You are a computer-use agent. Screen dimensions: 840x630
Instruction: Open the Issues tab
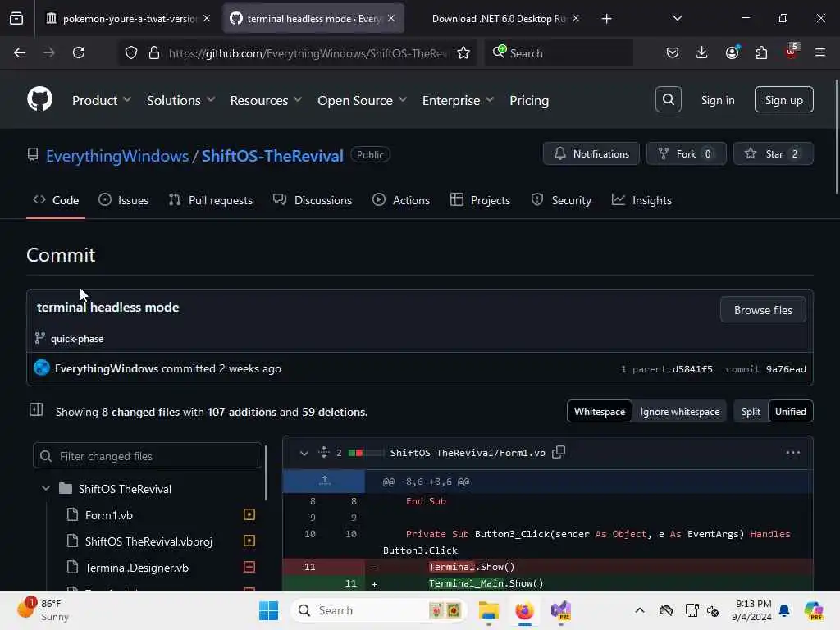point(124,200)
